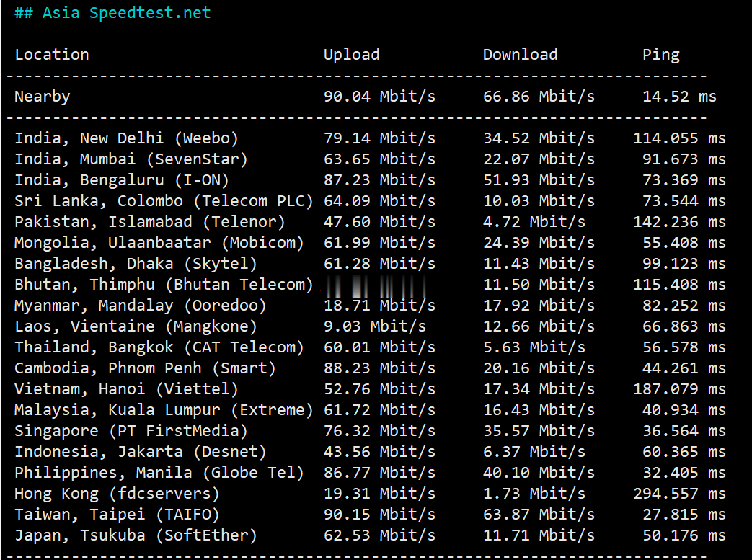Select the "Nearby" row label

tap(43, 97)
